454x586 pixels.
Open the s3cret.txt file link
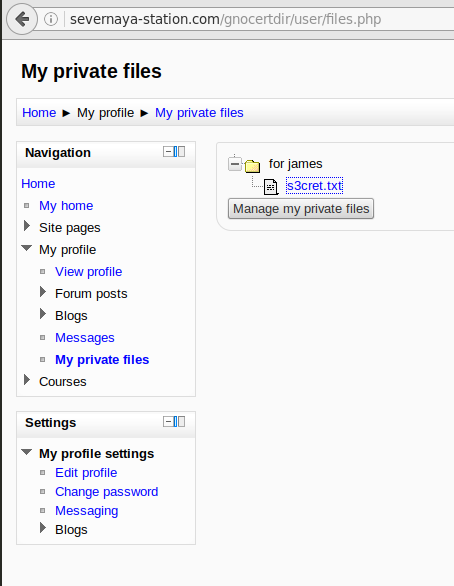314,186
